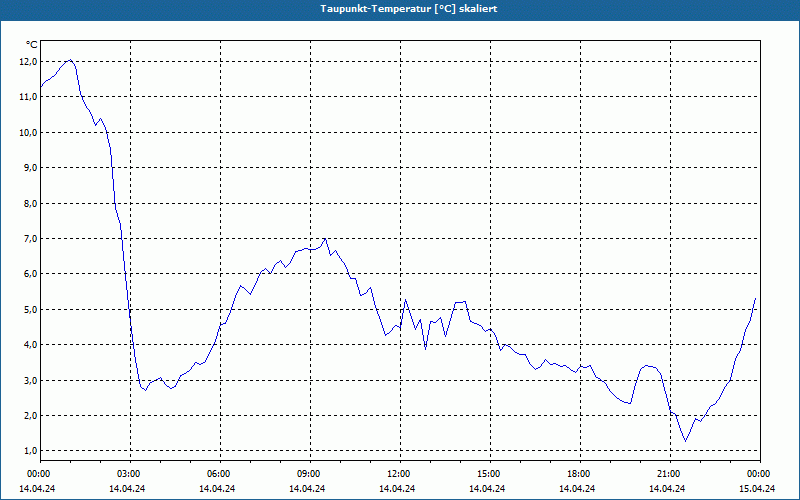Pick the 18:00 time label
The image size is (800, 500).
(578, 474)
